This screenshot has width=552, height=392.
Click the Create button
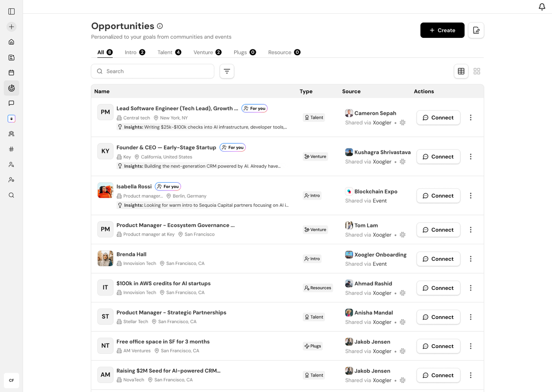tap(442, 30)
